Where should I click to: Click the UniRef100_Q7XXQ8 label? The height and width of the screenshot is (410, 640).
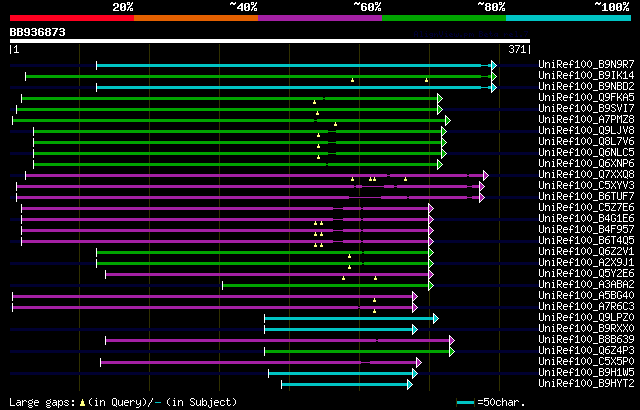[x=586, y=175]
